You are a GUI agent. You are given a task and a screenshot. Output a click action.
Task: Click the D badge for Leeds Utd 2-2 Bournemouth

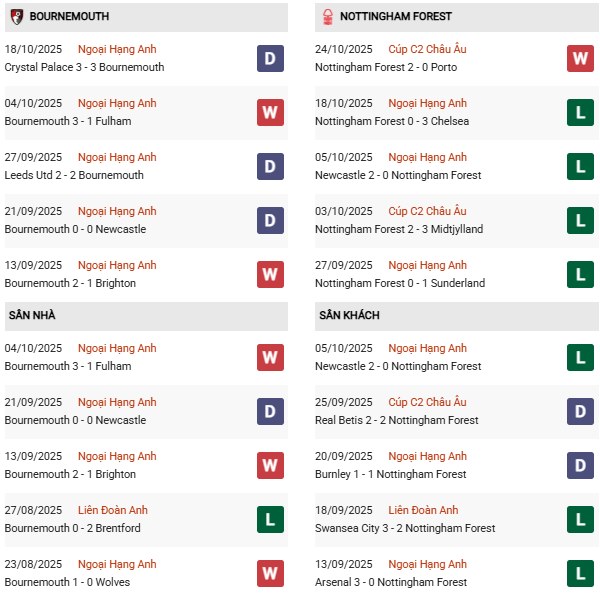click(x=270, y=167)
